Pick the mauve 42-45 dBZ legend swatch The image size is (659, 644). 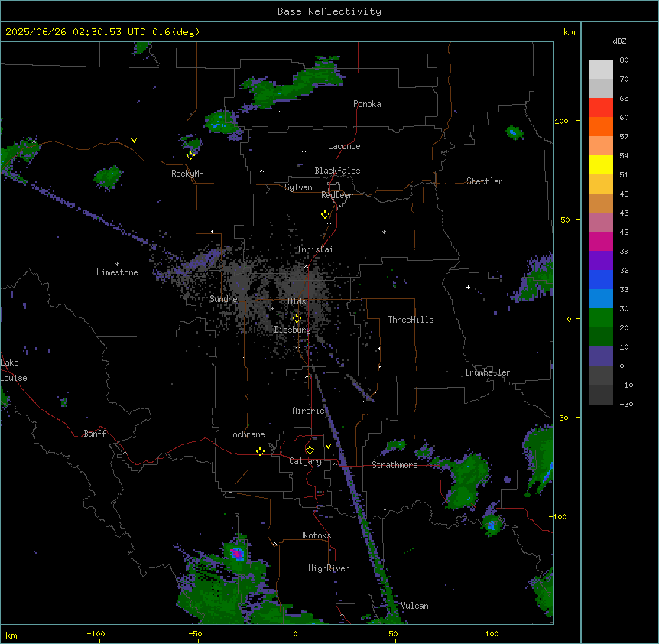click(601, 222)
